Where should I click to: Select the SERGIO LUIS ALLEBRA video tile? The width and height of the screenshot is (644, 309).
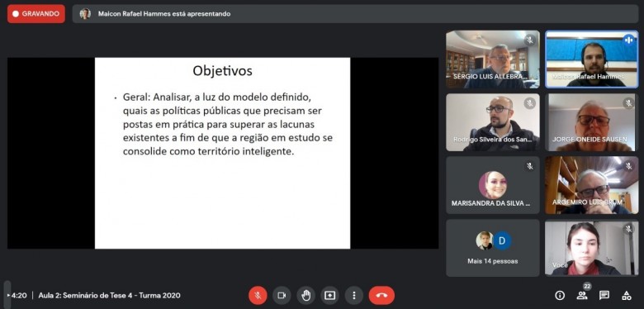click(493, 59)
